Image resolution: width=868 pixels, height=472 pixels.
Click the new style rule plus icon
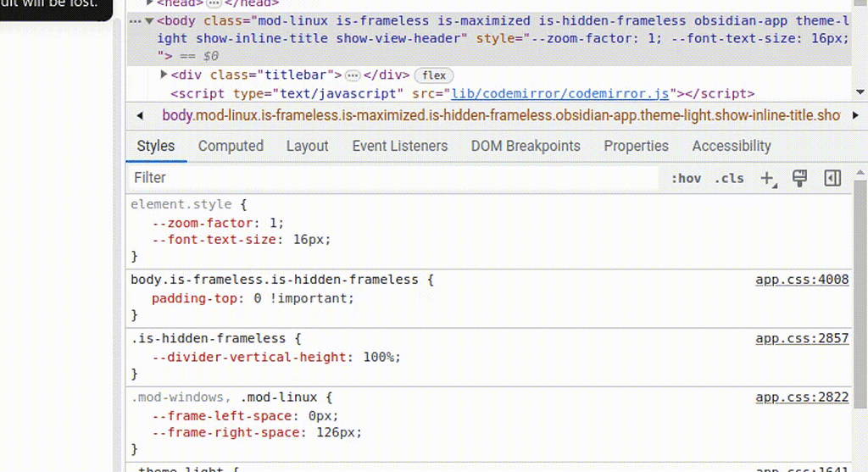coord(768,179)
